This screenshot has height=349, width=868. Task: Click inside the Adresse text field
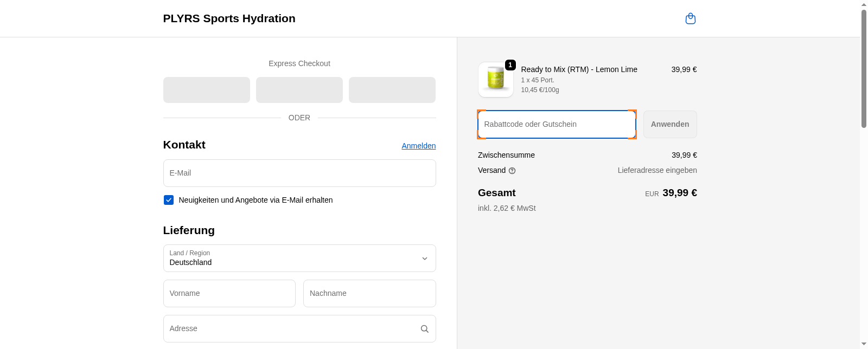290,329
